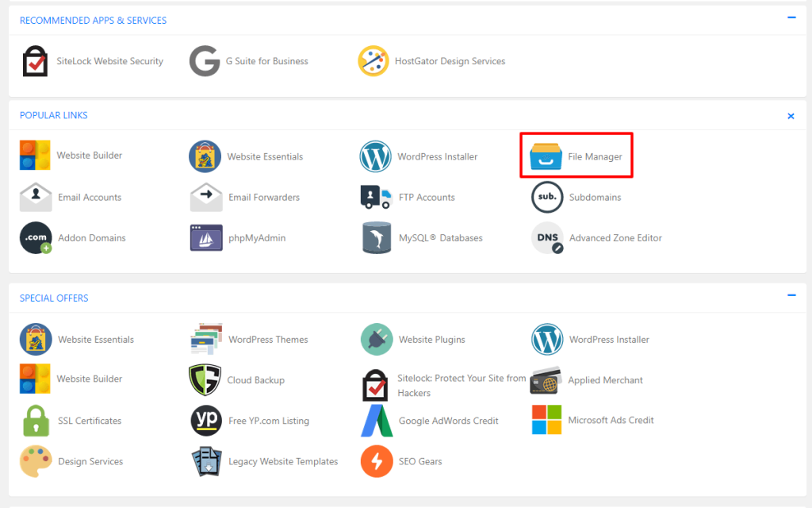Open the phpMyAdmin link
This screenshot has height=508, width=812.
point(257,238)
